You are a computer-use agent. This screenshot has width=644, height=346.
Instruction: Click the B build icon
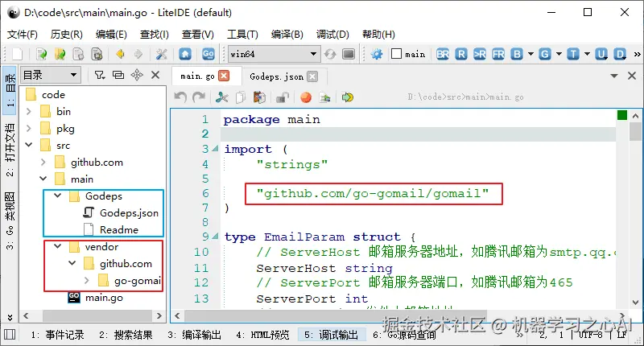517,54
